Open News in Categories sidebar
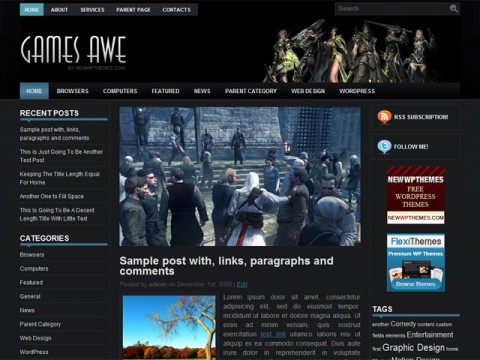The image size is (480, 360). 27,310
